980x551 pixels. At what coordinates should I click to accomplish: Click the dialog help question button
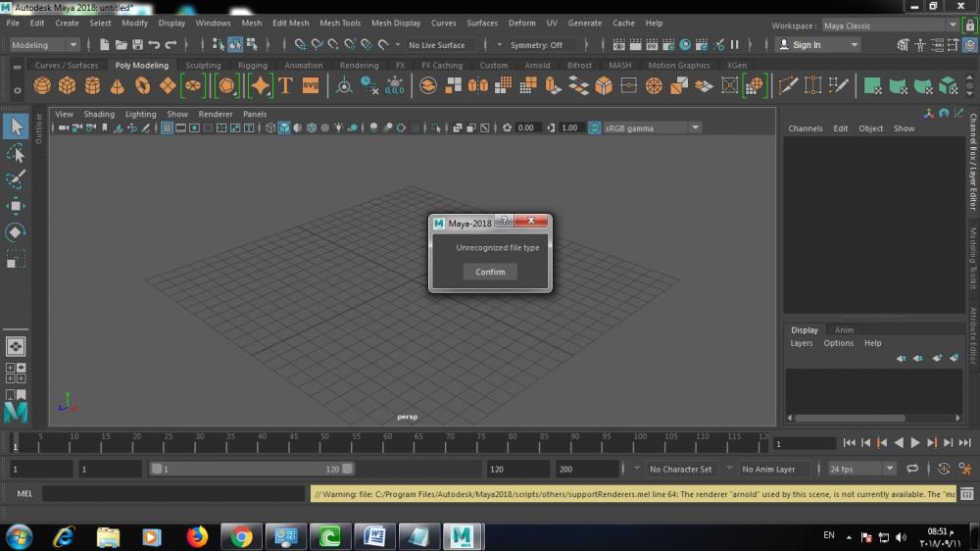(505, 221)
